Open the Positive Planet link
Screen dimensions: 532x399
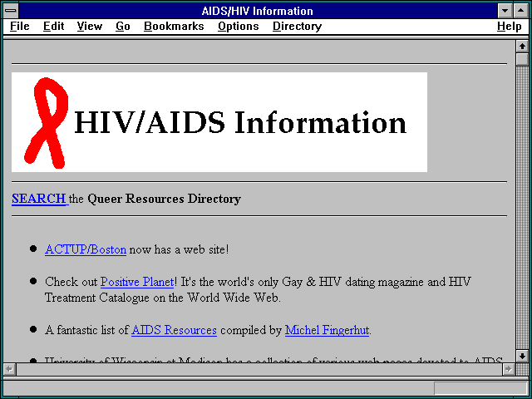click(x=137, y=282)
